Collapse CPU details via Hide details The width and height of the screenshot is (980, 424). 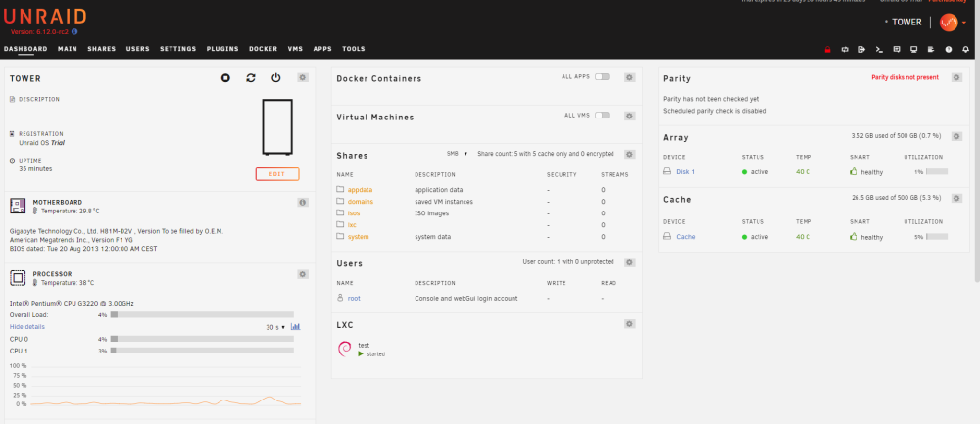pos(26,327)
